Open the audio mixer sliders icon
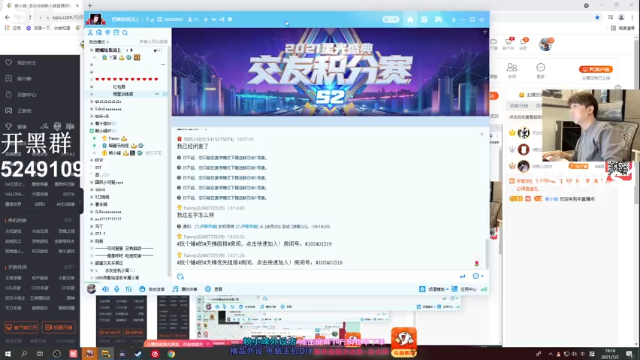 coord(129,289)
